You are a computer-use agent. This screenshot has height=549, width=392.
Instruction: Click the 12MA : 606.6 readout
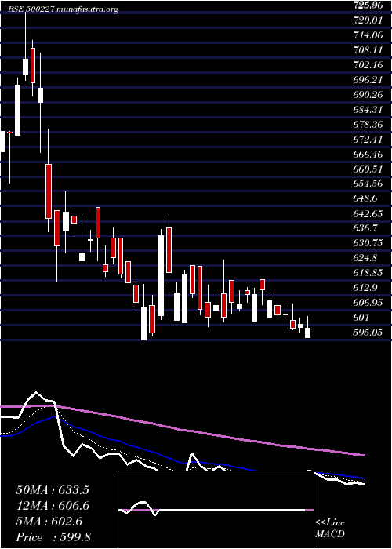coord(53,506)
